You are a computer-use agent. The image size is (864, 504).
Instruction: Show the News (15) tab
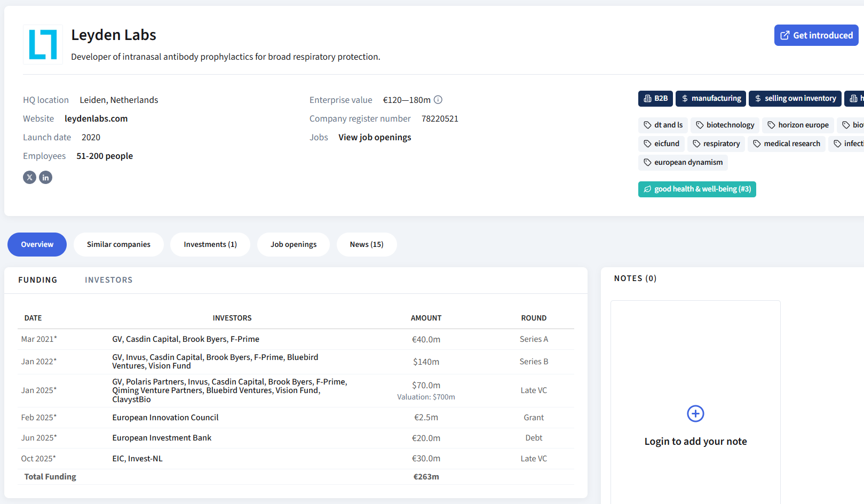(x=367, y=245)
